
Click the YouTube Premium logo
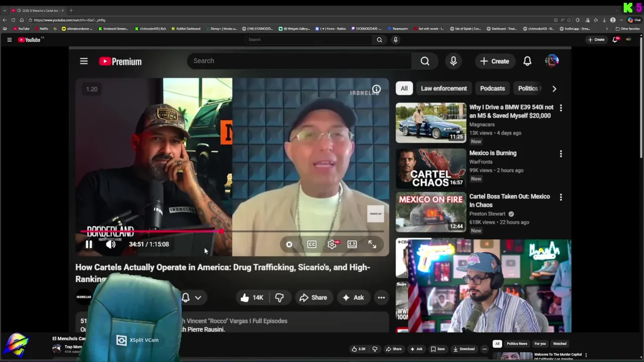coord(120,61)
